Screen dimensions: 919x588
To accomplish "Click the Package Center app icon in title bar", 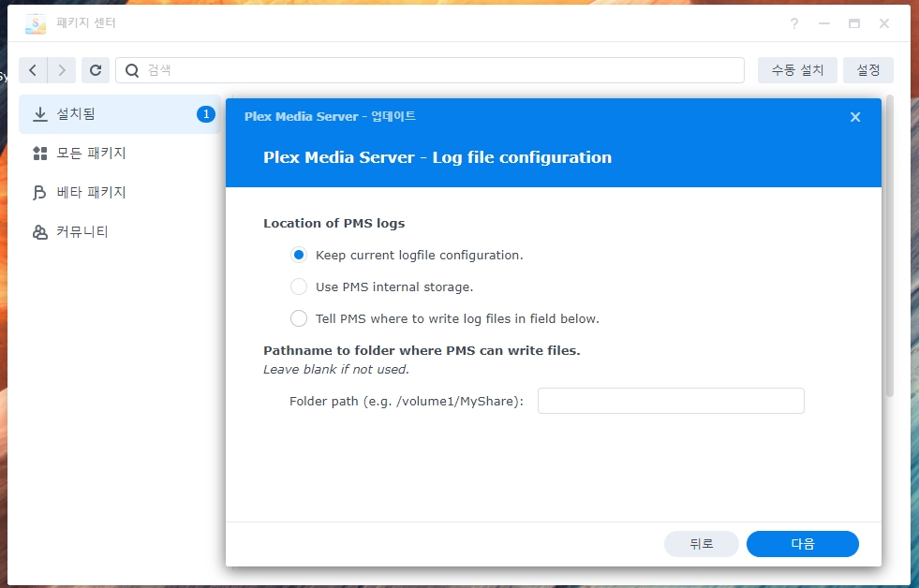I will tap(36, 23).
